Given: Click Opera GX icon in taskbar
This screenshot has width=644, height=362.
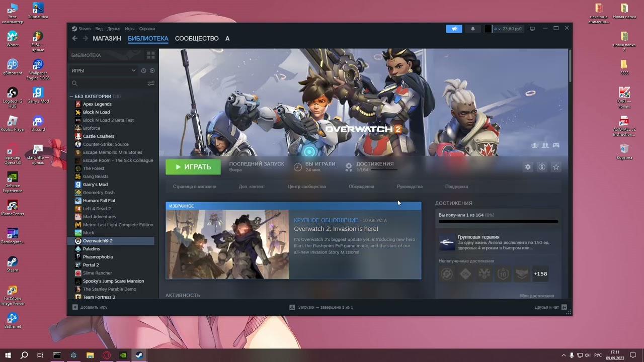Looking at the screenshot, I should pyautogui.click(x=107, y=355).
